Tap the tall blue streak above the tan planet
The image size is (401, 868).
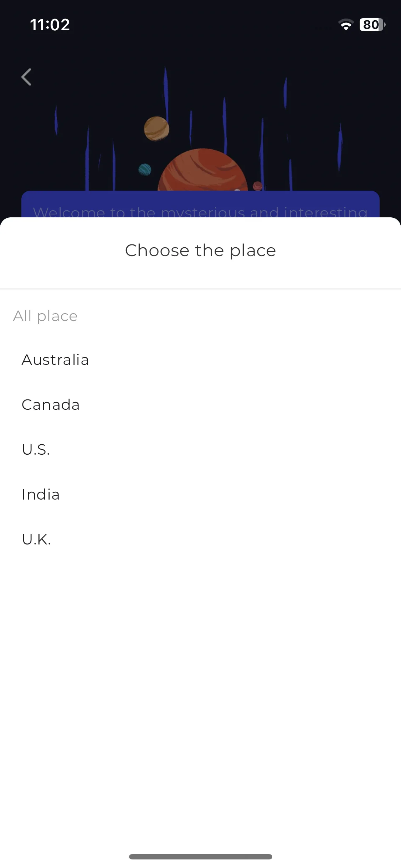[x=165, y=93]
